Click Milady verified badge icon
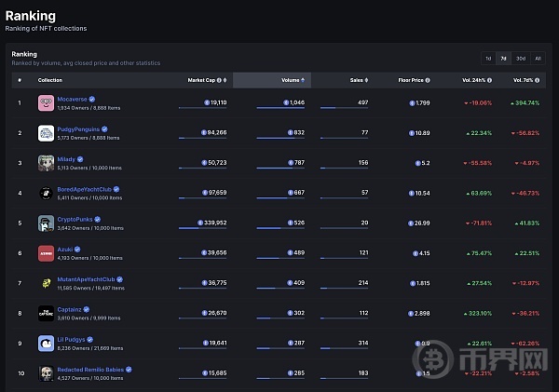The height and width of the screenshot is (392, 559). [80, 159]
